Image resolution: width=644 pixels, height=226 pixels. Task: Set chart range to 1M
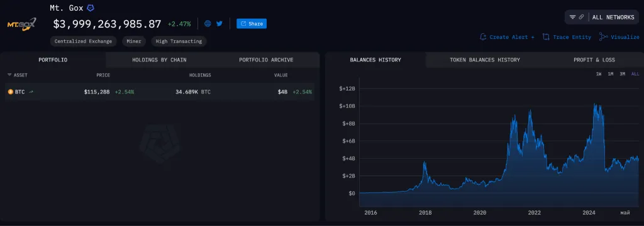click(611, 74)
